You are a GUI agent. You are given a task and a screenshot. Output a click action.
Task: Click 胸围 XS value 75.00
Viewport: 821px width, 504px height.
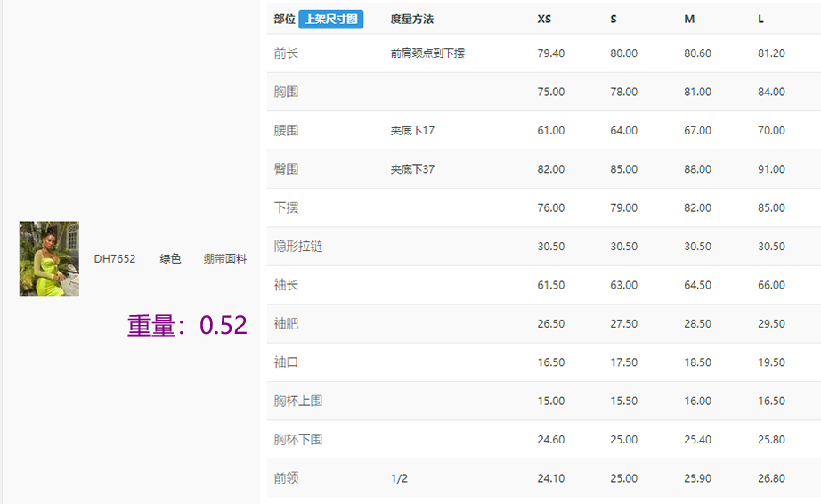click(x=551, y=92)
